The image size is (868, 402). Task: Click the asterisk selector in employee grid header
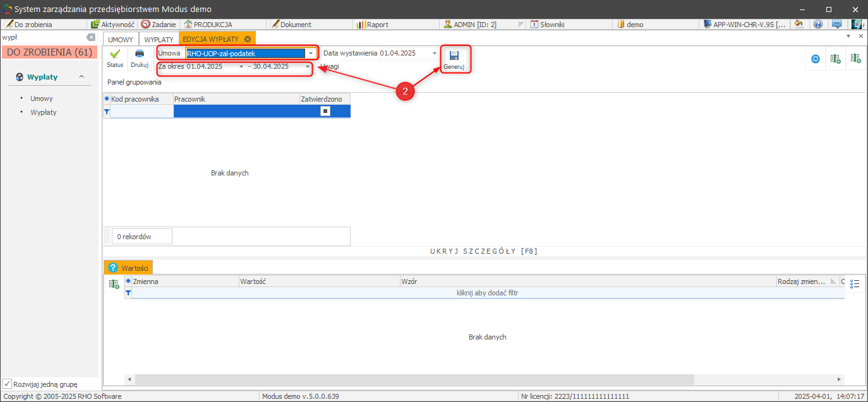pos(107,99)
